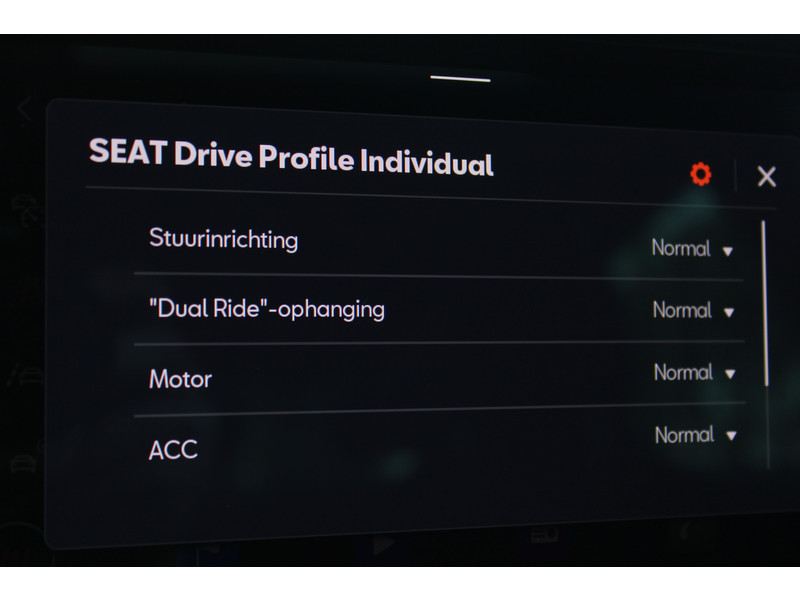Select the faint car icon at sidebar bottom
The height and width of the screenshot is (600, 800).
(23, 464)
